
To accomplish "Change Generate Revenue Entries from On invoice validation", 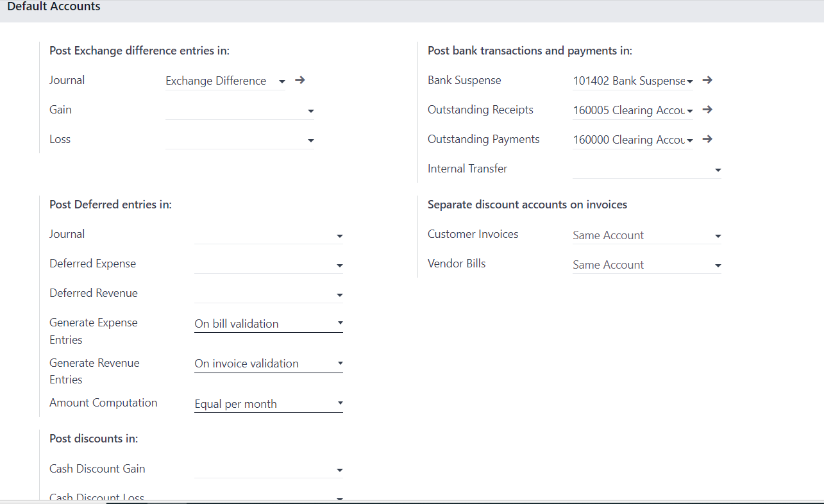I will coord(269,364).
